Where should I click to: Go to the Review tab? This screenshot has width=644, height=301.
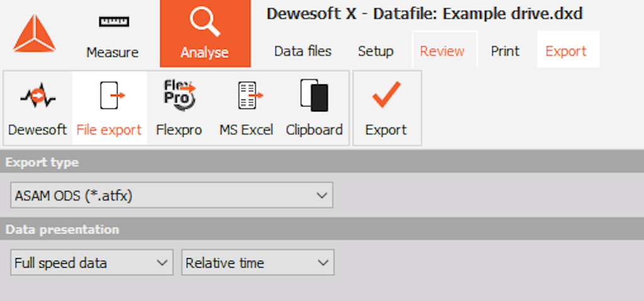click(x=445, y=49)
